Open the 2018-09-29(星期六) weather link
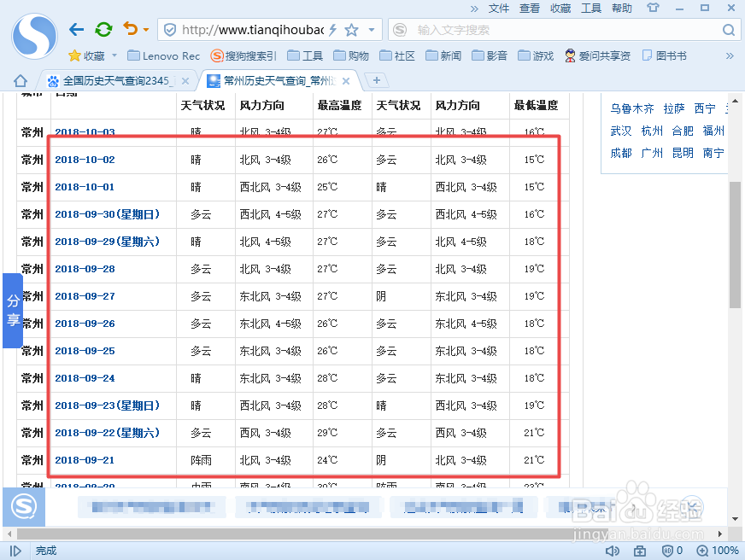Image resolution: width=745 pixels, height=560 pixels. 108,242
